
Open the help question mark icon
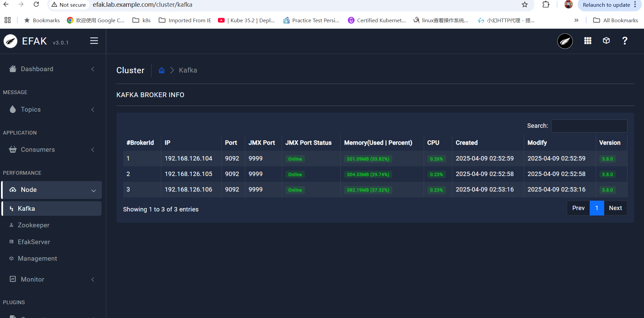click(625, 41)
